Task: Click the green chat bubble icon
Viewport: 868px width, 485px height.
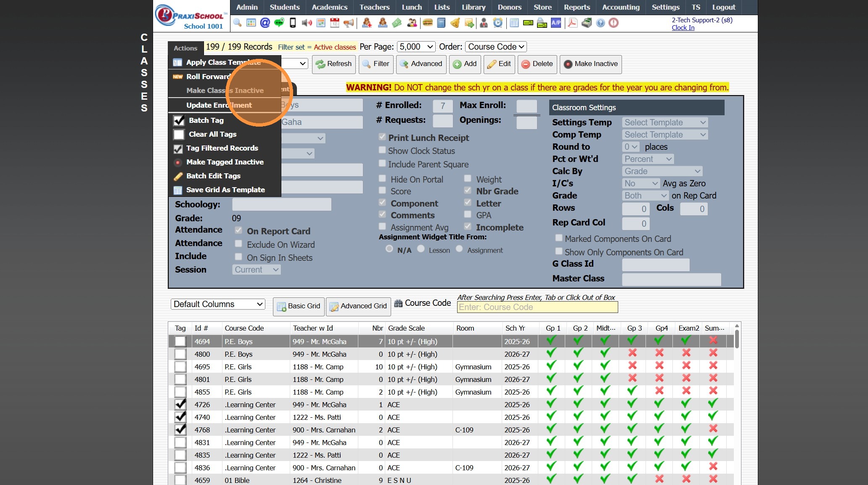Action: 279,23
